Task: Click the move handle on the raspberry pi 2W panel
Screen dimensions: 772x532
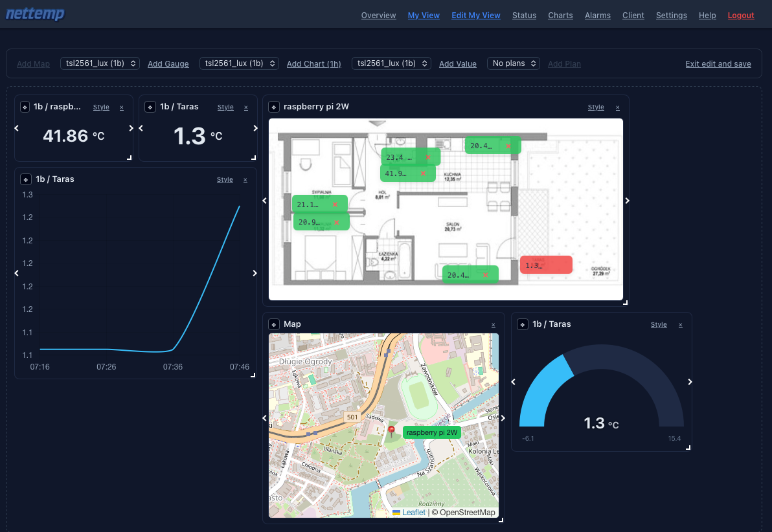Action: (274, 107)
